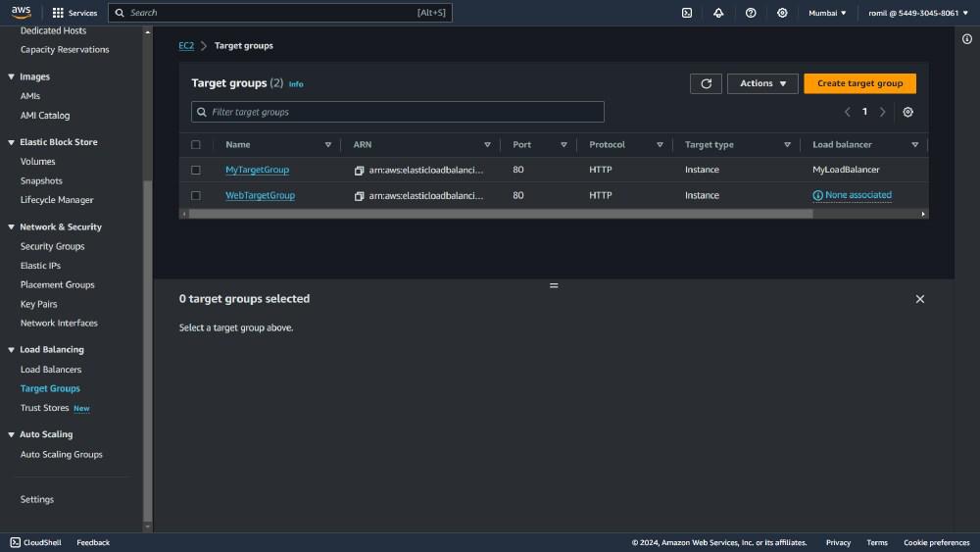Collapse the Elastic Block Store section
This screenshot has width=980, height=552.
pyautogui.click(x=11, y=142)
